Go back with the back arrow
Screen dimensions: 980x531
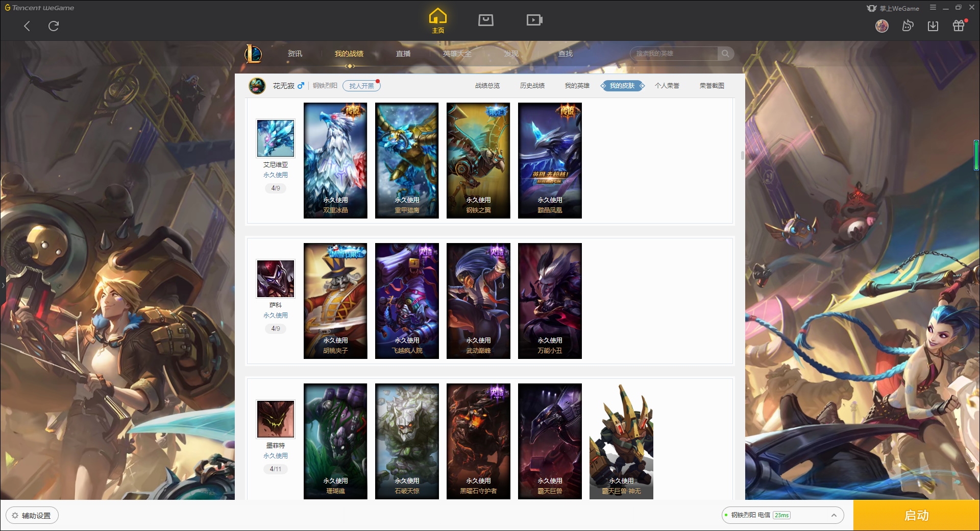click(x=27, y=26)
